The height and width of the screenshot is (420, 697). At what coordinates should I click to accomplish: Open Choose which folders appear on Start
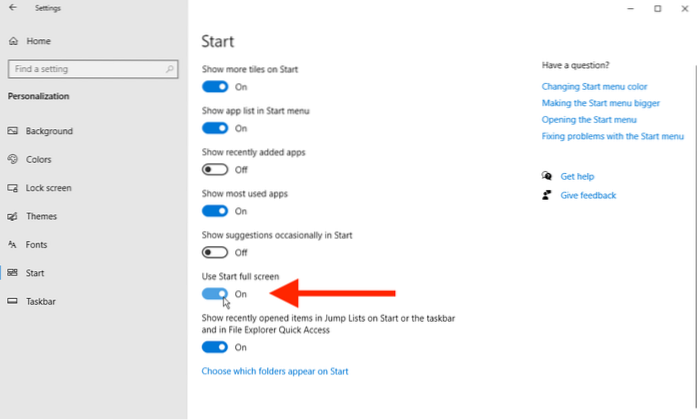tap(275, 371)
